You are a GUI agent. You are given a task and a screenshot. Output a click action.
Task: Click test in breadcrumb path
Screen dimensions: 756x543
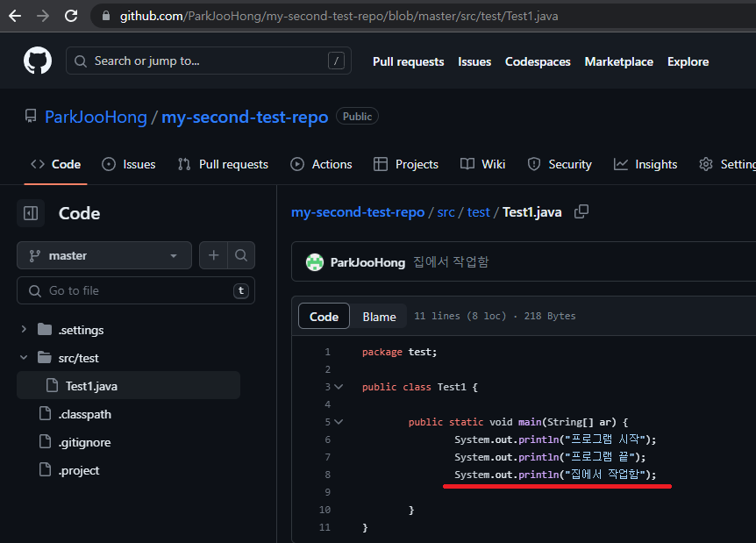(478, 212)
